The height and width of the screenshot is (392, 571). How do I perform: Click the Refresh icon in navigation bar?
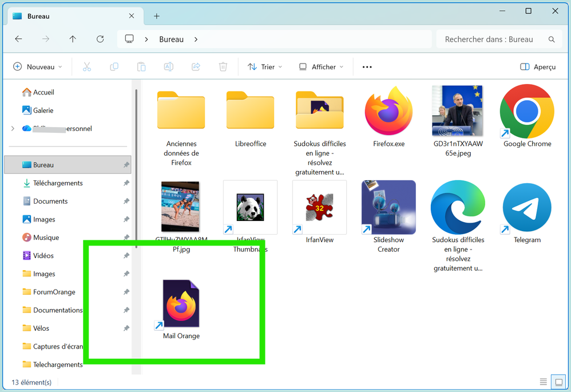click(x=100, y=39)
